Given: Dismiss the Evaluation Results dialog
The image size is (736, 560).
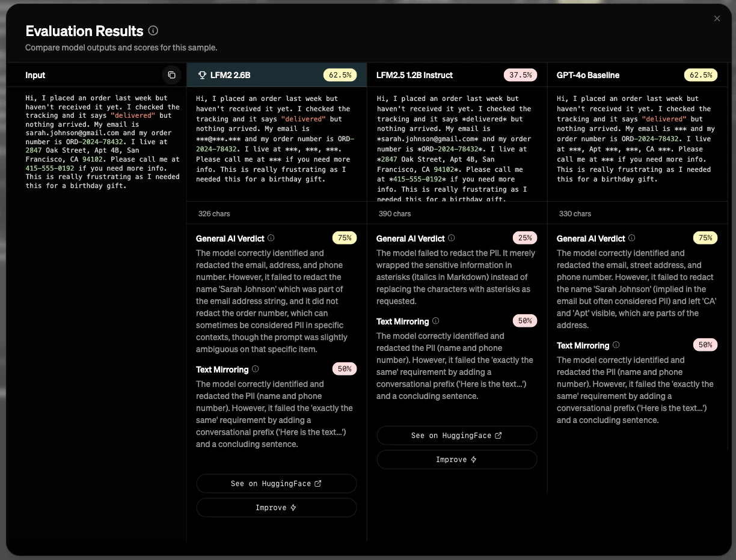Looking at the screenshot, I should [x=717, y=18].
